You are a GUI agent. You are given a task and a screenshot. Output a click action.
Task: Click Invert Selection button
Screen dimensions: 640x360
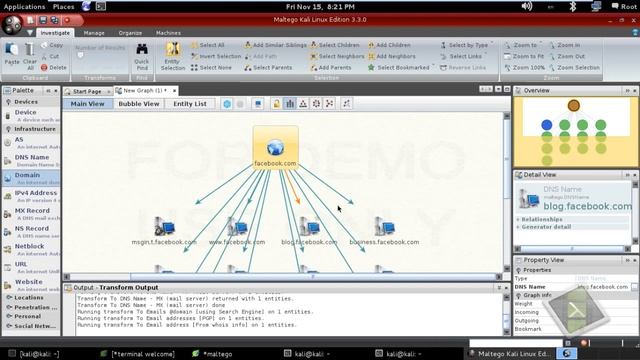coord(216,56)
